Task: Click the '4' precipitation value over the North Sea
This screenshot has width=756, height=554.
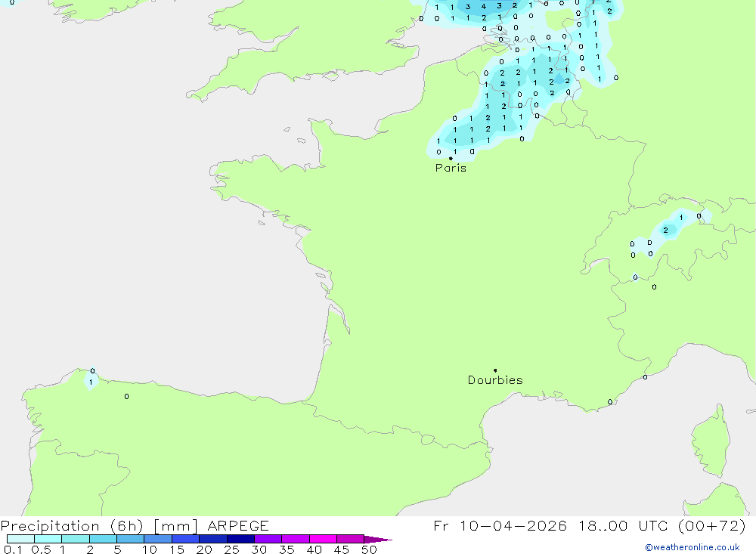Action: coord(484,7)
